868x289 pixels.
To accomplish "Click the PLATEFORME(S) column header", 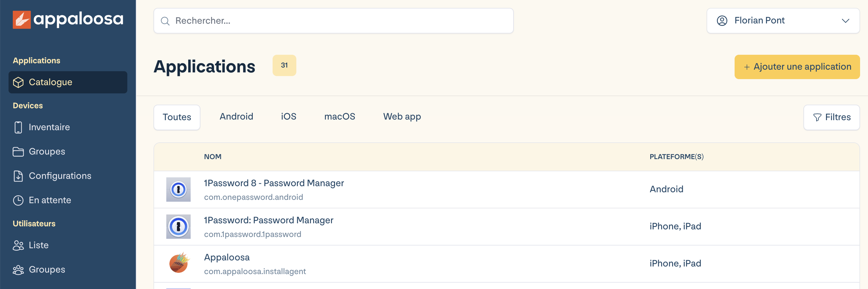I will [x=676, y=157].
